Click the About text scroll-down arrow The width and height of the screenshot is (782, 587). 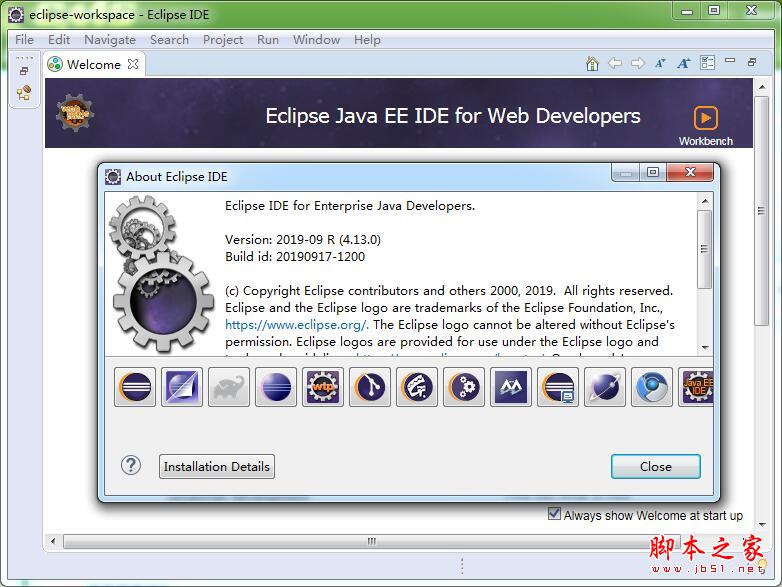click(x=705, y=347)
